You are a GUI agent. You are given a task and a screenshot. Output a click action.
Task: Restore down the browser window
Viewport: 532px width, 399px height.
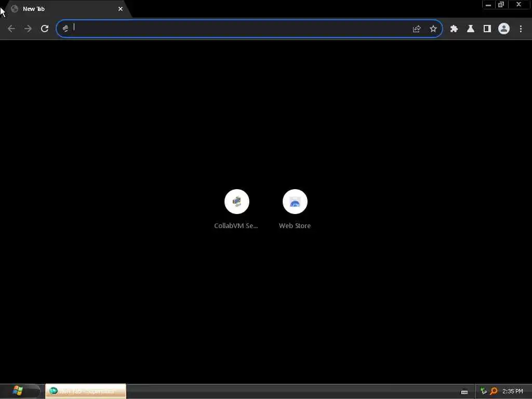[501, 5]
